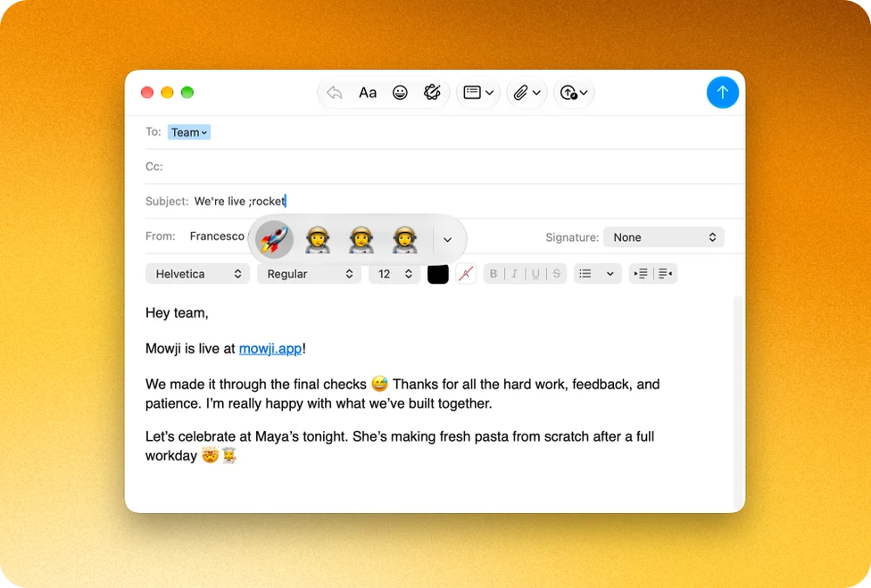Open the Aa text format options
The height and width of the screenshot is (588, 871).
coord(367,93)
